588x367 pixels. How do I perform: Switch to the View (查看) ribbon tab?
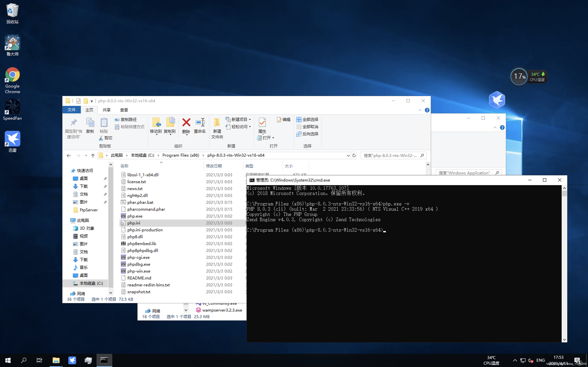[124, 110]
